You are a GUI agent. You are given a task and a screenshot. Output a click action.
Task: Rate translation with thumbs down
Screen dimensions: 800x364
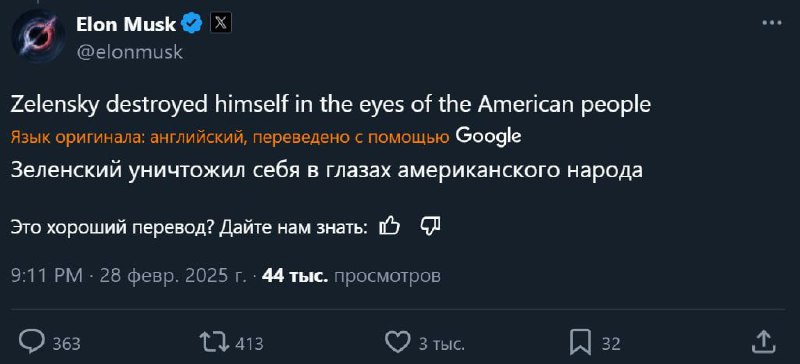coord(430,226)
